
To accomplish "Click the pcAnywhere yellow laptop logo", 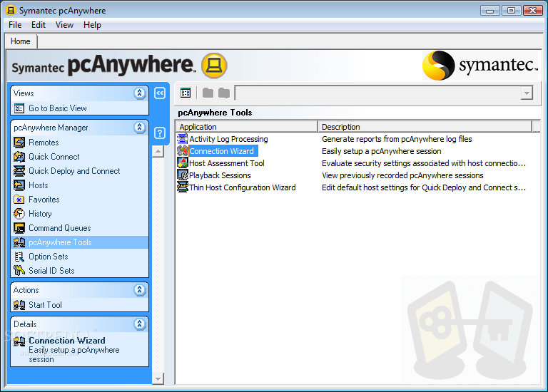I will pyautogui.click(x=214, y=66).
